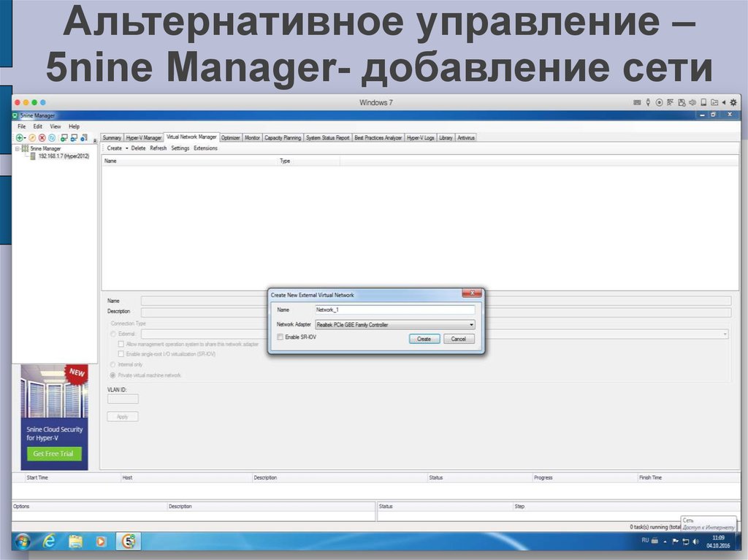This screenshot has width=748, height=560.
Task: Click the Parallels network icon in title bar
Action: [x=671, y=102]
